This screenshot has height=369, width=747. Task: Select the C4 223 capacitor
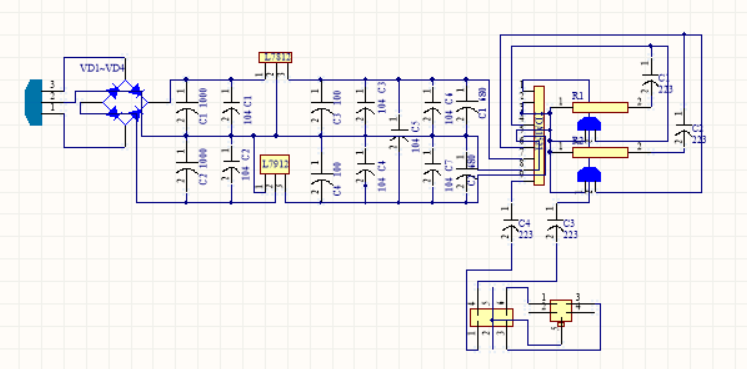511,227
